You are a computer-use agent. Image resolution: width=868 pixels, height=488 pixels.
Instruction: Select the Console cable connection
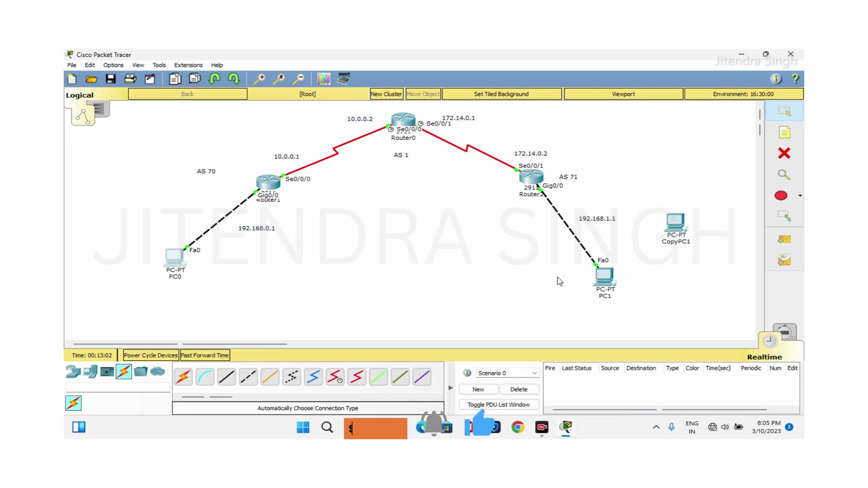click(x=205, y=377)
